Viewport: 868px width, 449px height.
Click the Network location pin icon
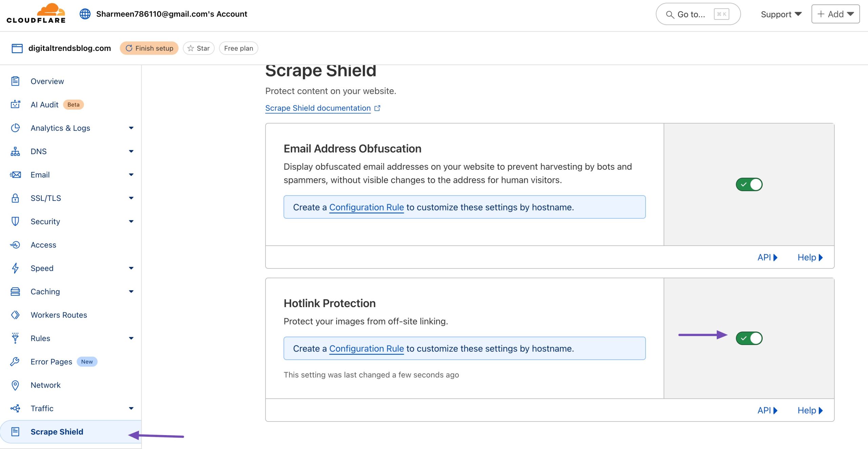point(15,385)
